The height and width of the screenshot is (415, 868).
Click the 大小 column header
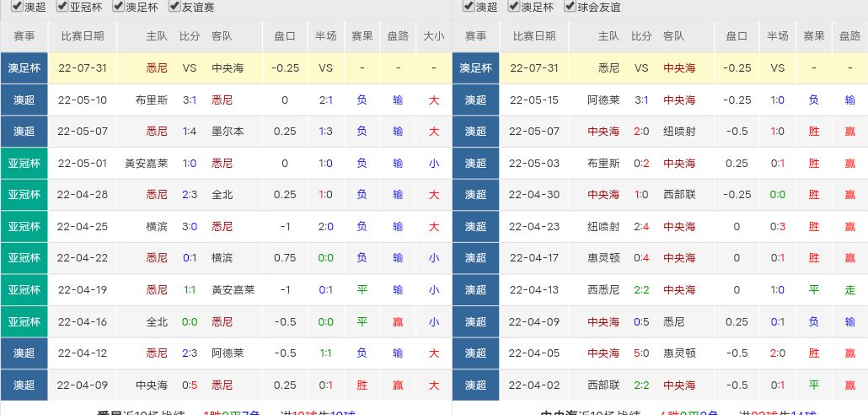[x=433, y=36]
